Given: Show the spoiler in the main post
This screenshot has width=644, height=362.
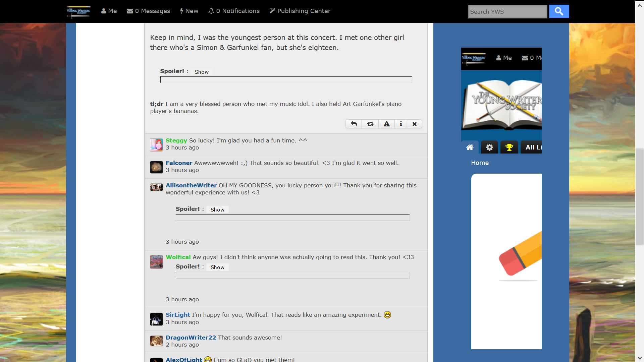Looking at the screenshot, I should (x=202, y=72).
